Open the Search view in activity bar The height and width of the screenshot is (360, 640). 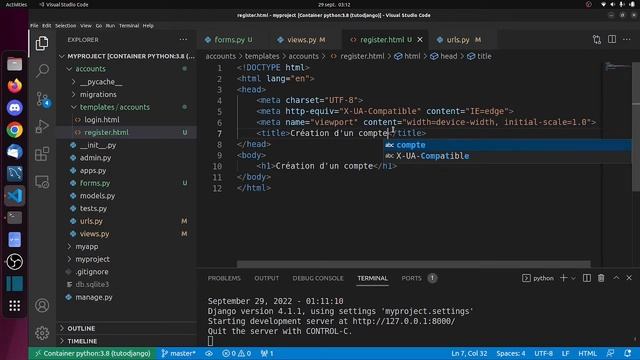[42, 71]
